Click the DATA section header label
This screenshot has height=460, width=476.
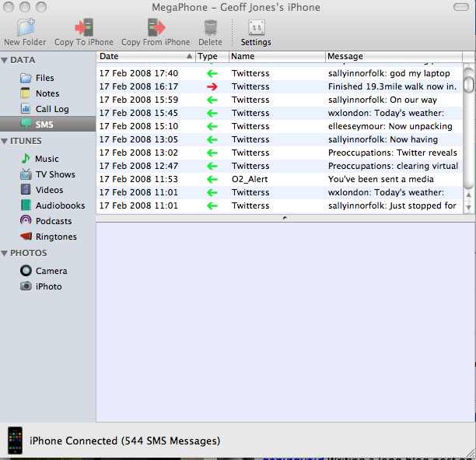[x=23, y=60]
